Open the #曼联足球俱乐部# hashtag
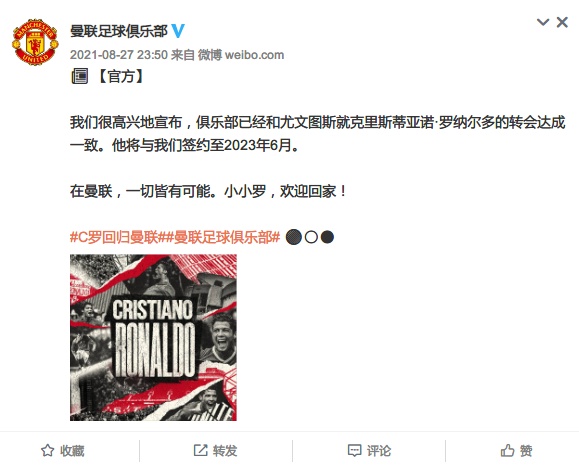The width and height of the screenshot is (579, 468). (x=219, y=237)
